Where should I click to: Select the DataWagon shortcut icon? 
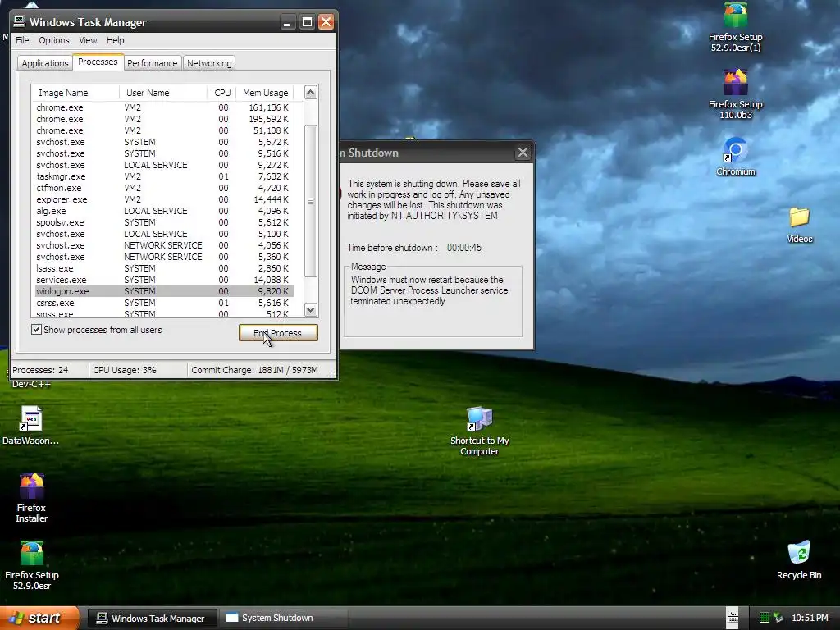click(x=30, y=426)
